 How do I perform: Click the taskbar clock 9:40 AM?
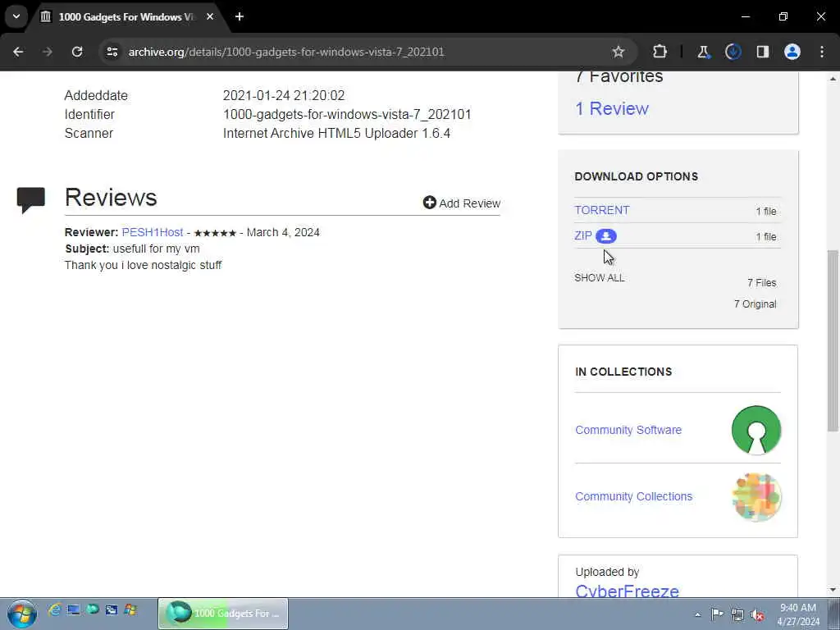pos(797,614)
